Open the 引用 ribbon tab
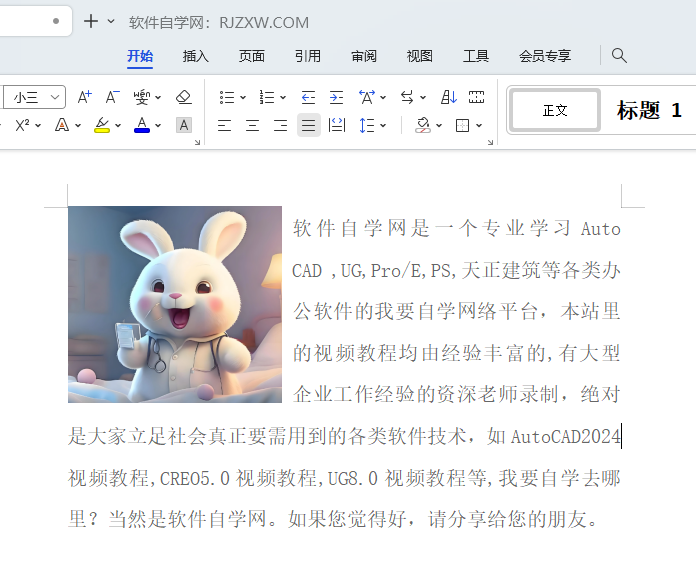This screenshot has height=564, width=696. tap(308, 56)
